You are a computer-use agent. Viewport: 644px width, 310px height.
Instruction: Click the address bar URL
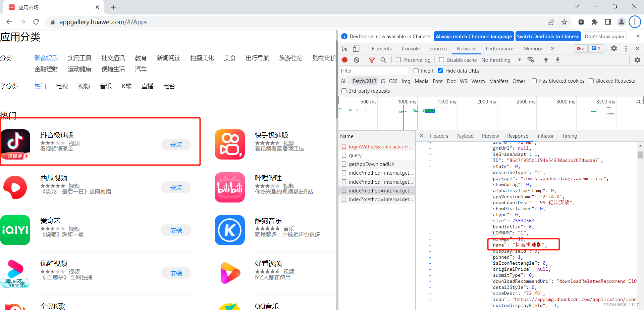click(103, 22)
